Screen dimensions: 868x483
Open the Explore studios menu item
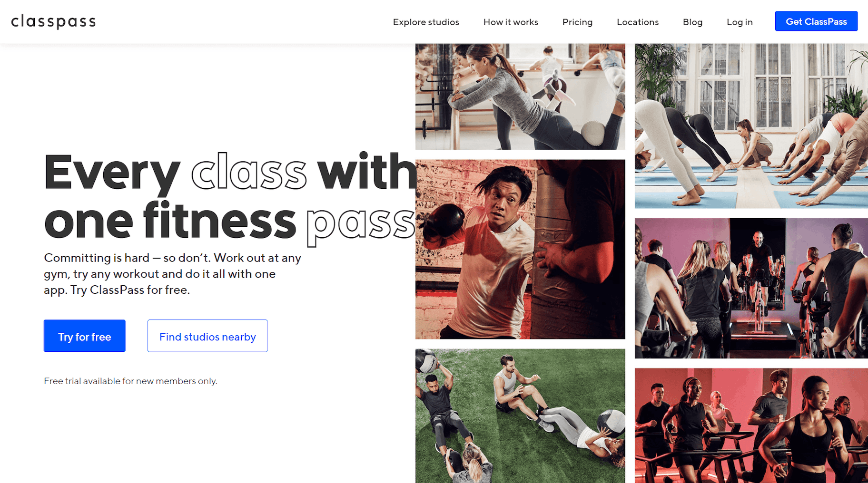(x=426, y=22)
